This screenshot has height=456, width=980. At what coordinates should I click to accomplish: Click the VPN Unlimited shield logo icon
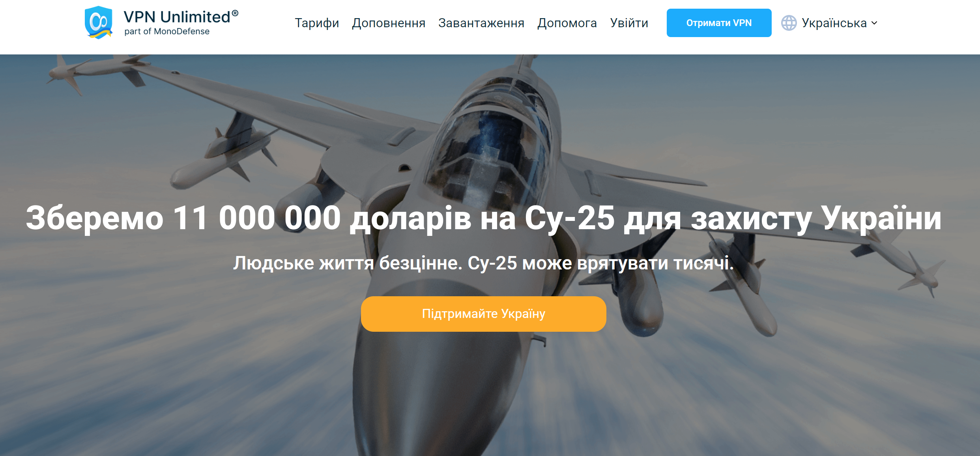tap(99, 22)
